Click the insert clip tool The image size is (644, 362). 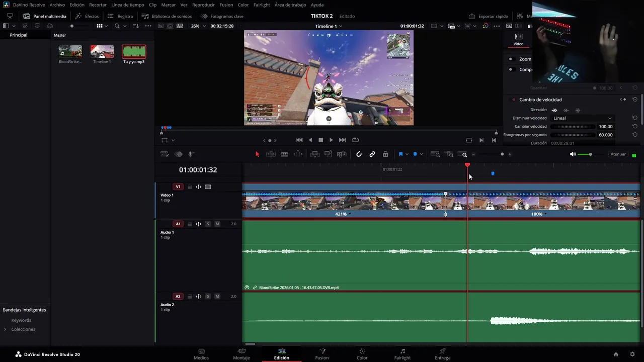(x=315, y=154)
